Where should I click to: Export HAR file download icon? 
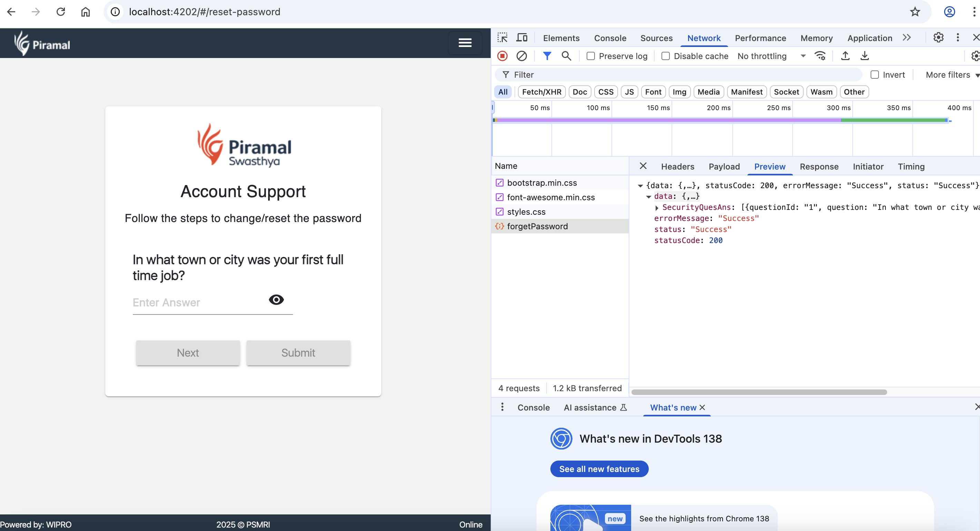coord(865,56)
